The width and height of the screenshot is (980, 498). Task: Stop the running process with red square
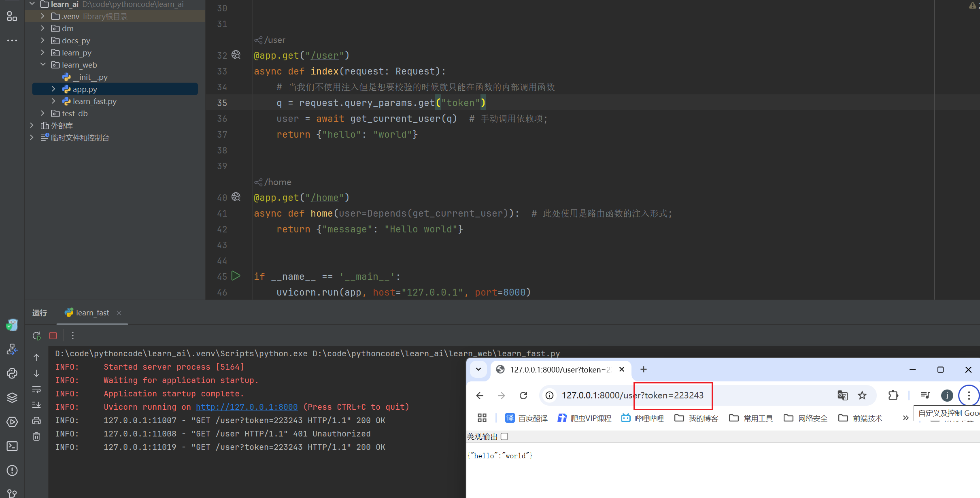coord(53,336)
